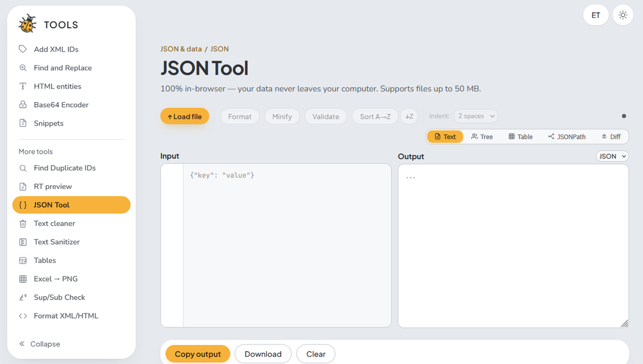Click the search icon beside Find Duplicate IDs
The width and height of the screenshot is (643, 364).
point(23,168)
